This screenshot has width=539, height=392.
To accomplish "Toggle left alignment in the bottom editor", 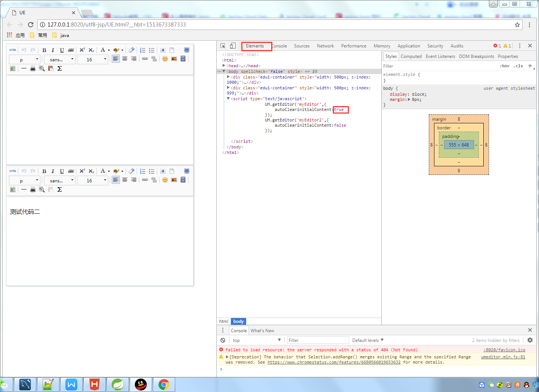I will [x=116, y=180].
